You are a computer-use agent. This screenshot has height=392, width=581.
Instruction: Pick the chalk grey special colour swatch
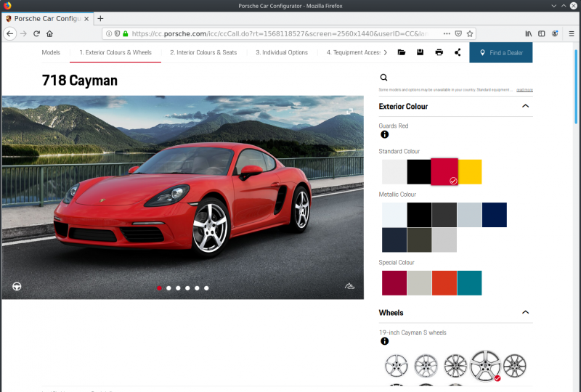[x=419, y=283]
